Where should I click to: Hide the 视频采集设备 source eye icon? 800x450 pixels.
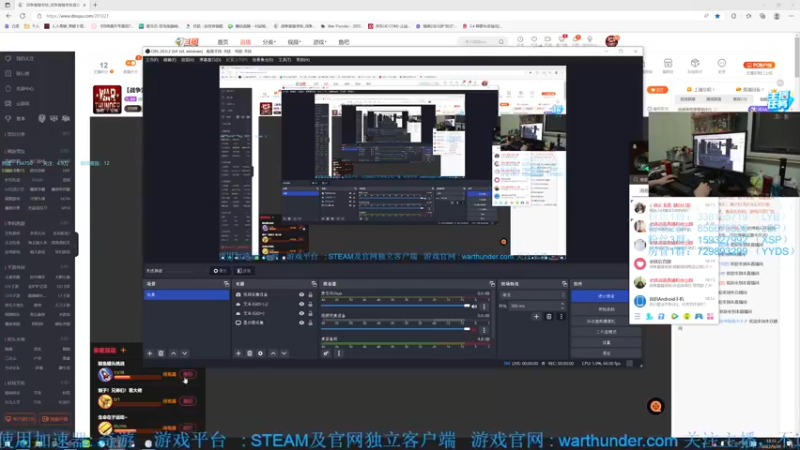302,294
